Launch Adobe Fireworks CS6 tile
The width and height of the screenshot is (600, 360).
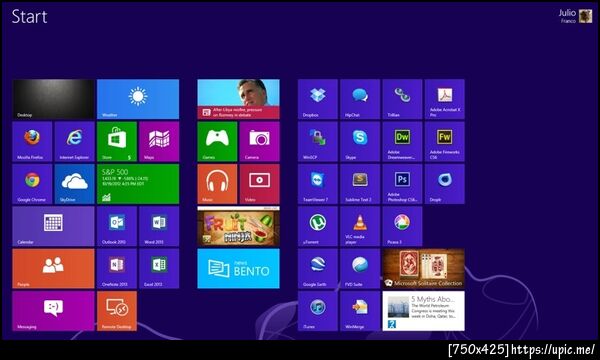445,142
